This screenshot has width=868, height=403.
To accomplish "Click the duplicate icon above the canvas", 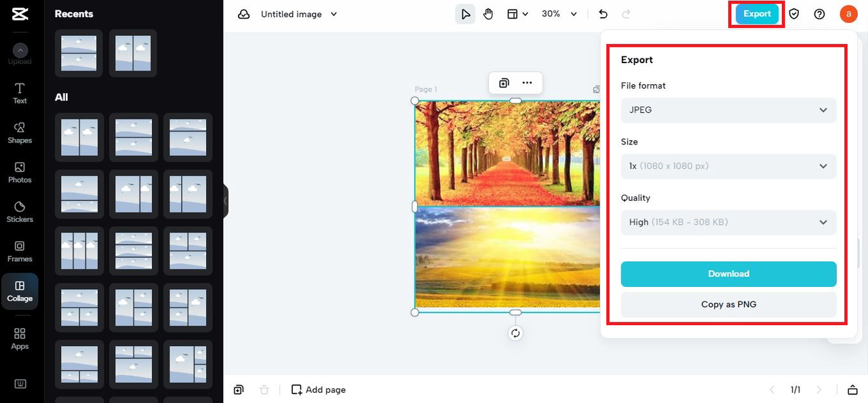I will [504, 83].
